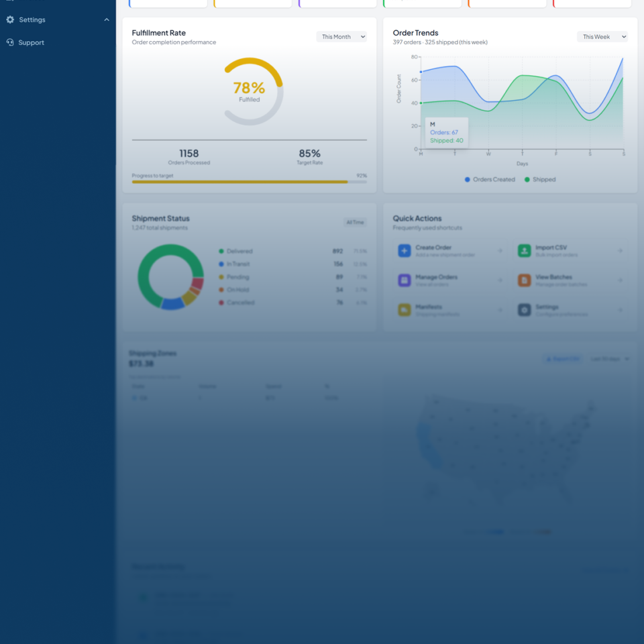Open the This Week dropdown in Order Trends

point(602,37)
